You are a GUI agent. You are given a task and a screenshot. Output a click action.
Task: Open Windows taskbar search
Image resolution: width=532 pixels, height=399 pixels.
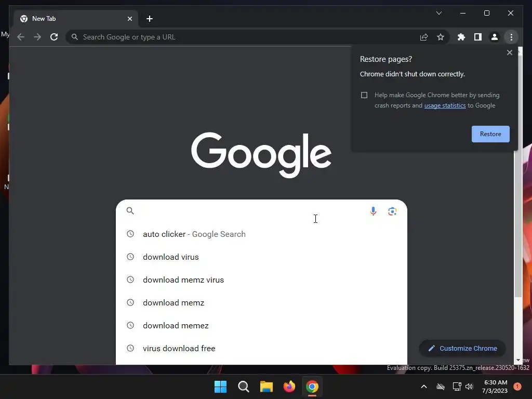244,387
